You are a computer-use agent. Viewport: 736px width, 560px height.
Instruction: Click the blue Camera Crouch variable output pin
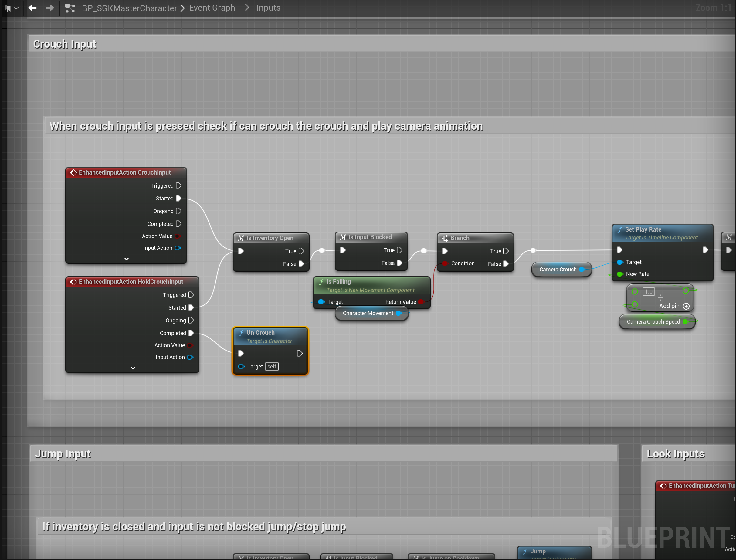(x=582, y=269)
